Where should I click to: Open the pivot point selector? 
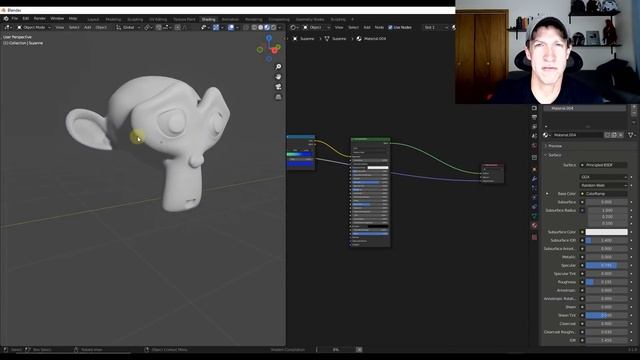point(148,27)
